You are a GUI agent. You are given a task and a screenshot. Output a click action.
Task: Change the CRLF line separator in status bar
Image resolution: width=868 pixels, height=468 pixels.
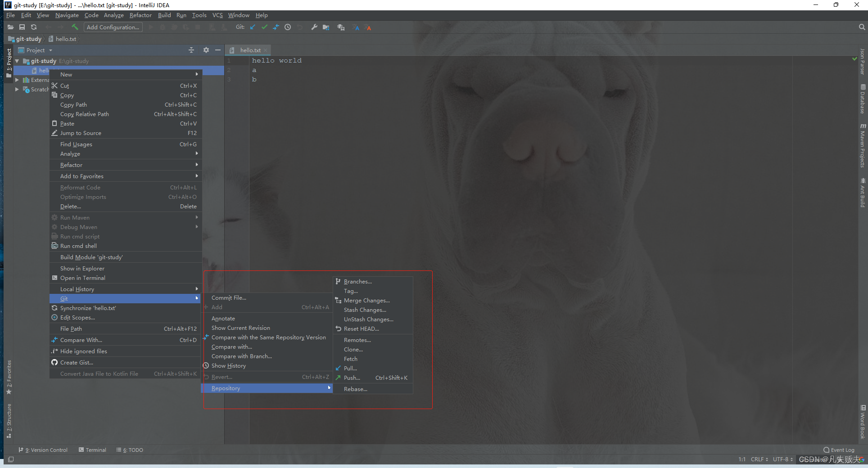759,459
